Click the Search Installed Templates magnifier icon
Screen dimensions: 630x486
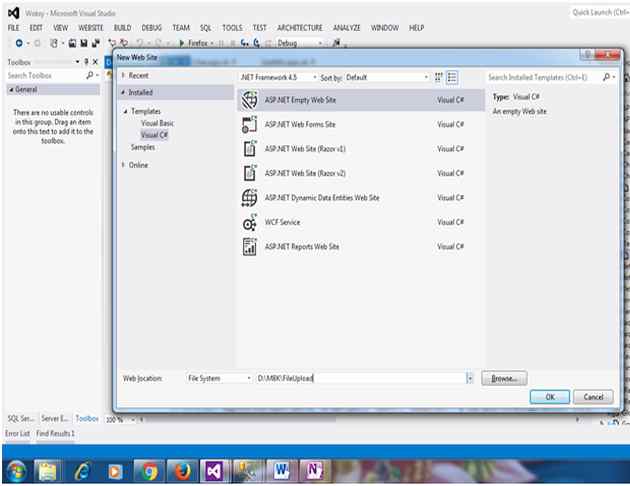pyautogui.click(x=606, y=77)
